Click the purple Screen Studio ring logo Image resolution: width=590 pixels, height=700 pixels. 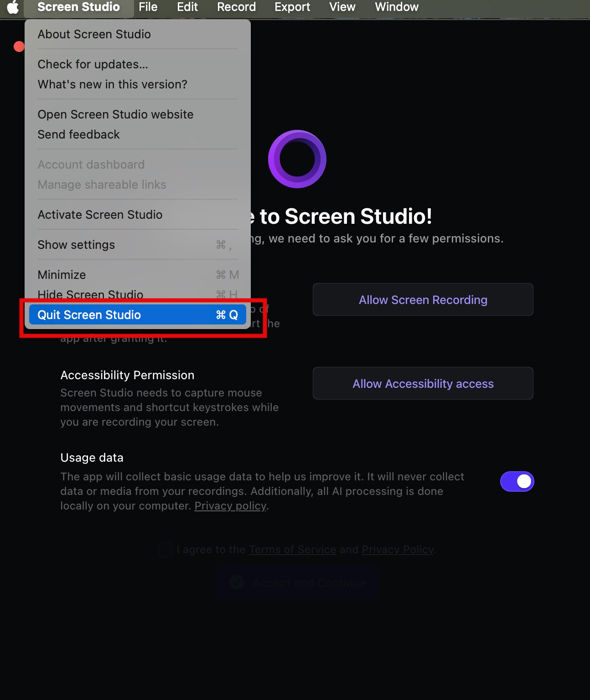pos(297,159)
